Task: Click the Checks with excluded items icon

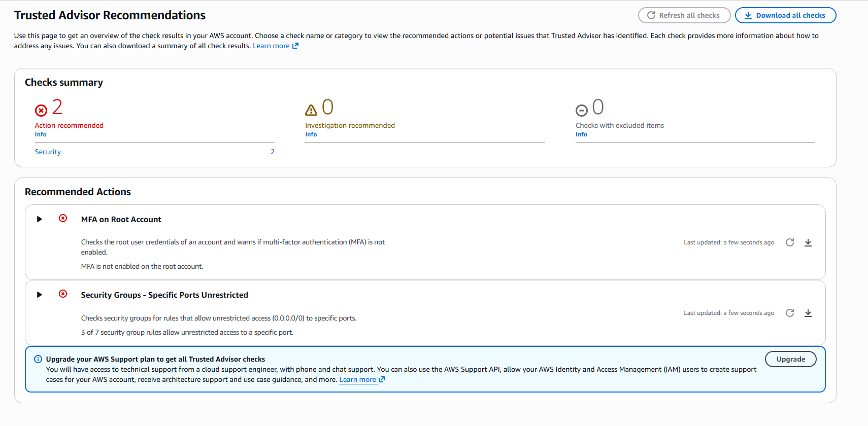Action: (581, 110)
